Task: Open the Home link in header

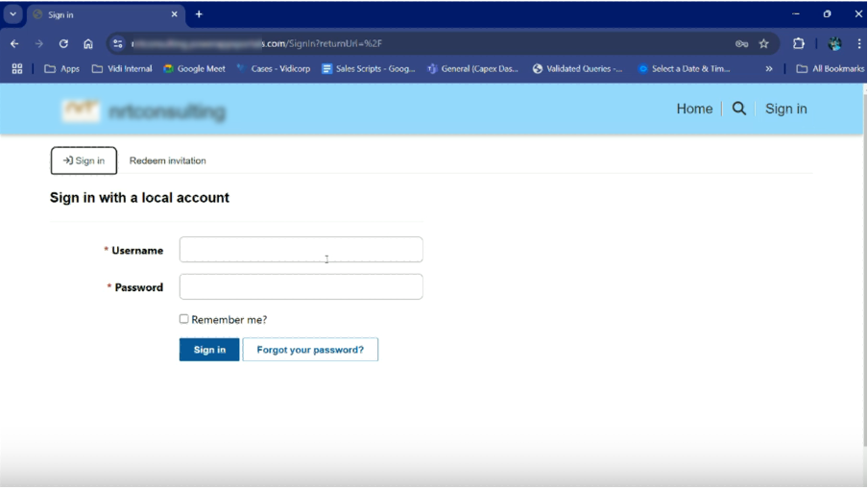Action: [x=694, y=109]
